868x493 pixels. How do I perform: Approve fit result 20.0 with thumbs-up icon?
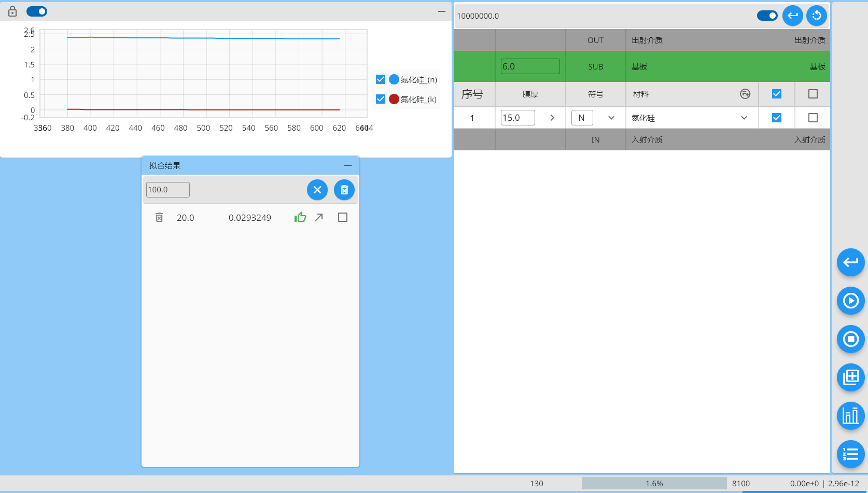[x=300, y=217]
